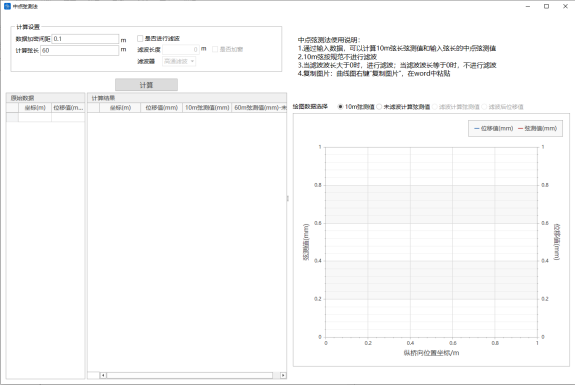Click the 计算 button
576x385 pixels.
[146, 85]
